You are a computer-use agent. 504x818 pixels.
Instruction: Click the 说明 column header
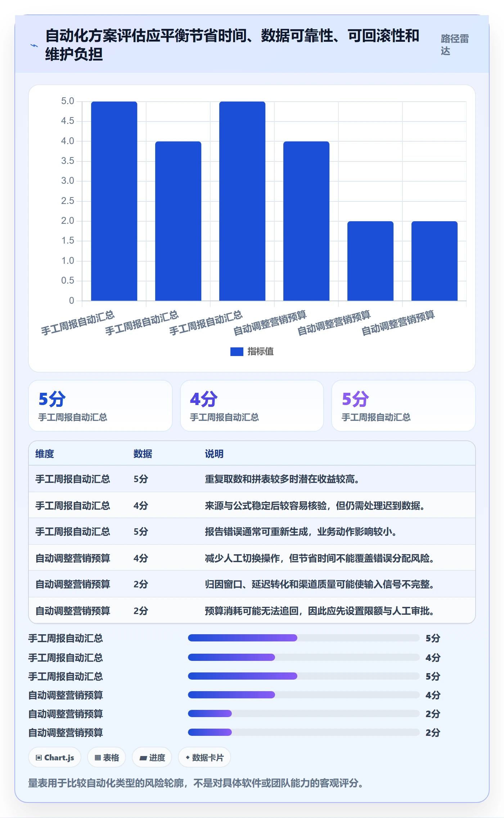214,454
